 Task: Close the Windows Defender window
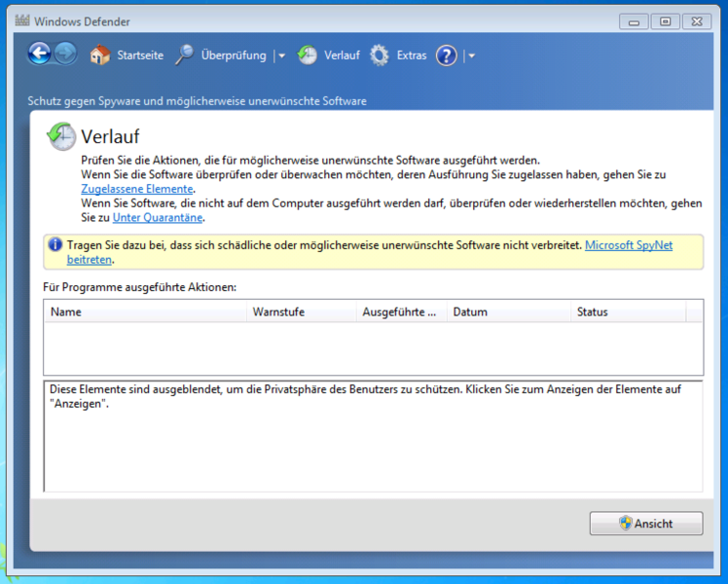click(x=697, y=21)
